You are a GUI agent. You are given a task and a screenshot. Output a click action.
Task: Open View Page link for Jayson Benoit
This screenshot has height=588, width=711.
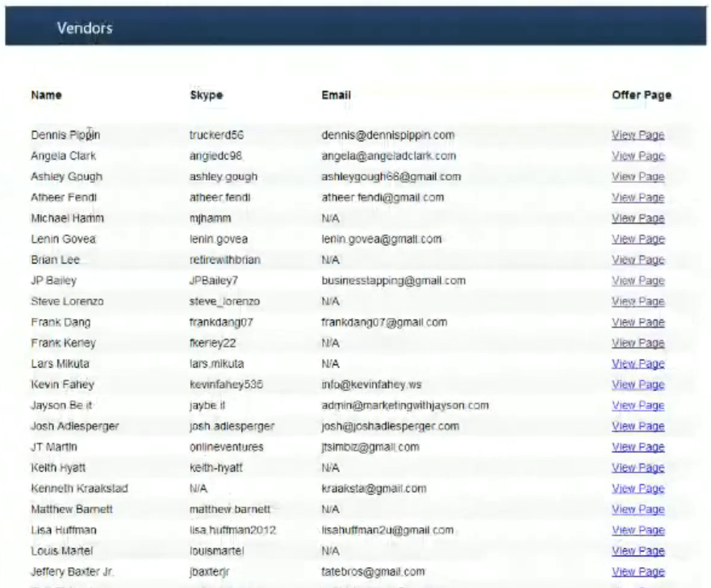(x=638, y=405)
